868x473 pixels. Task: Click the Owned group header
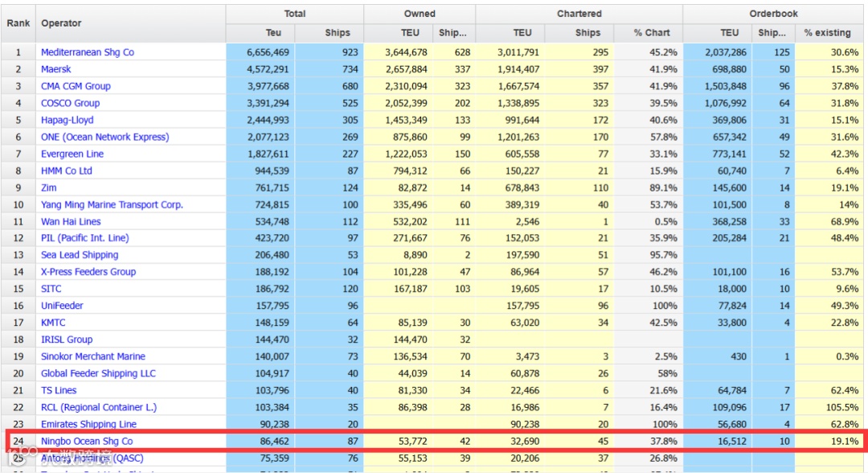(x=420, y=14)
